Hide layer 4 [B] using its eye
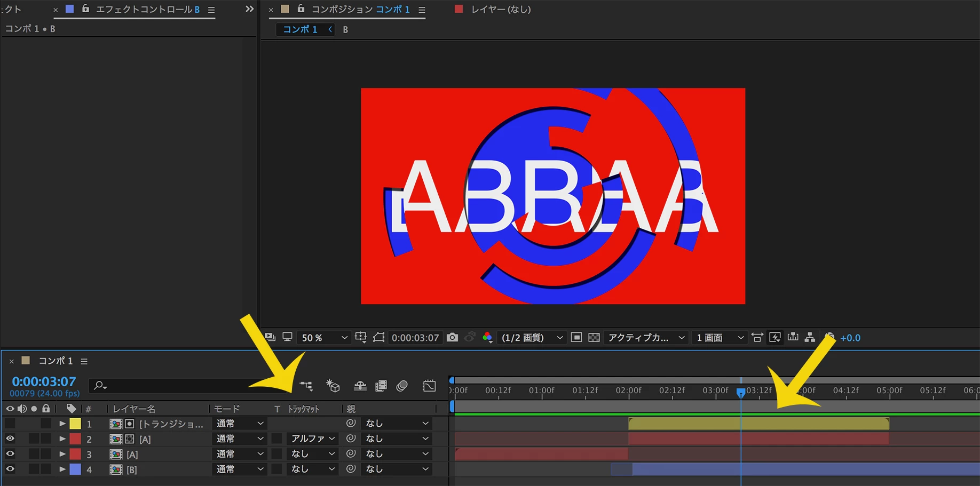Screen dimensions: 980x486 (10, 469)
